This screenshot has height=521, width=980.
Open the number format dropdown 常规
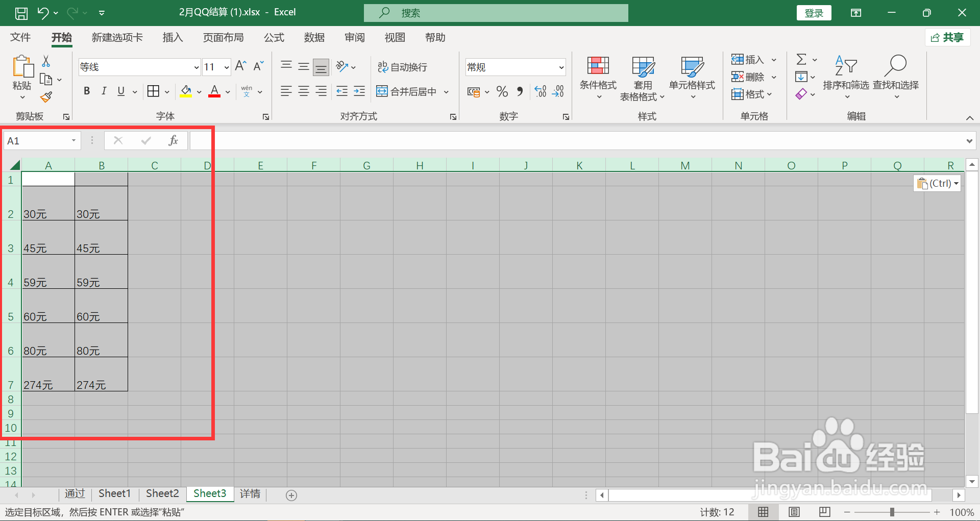pos(561,67)
